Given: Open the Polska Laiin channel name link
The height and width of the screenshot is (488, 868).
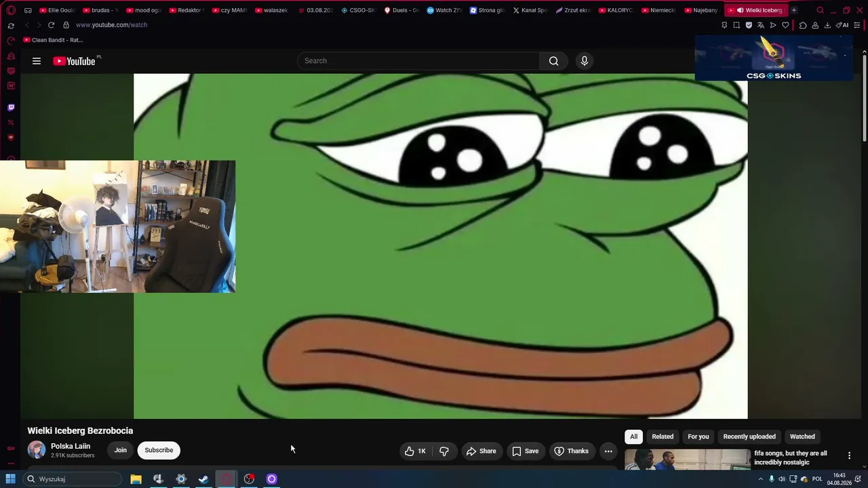Looking at the screenshot, I should 71,446.
